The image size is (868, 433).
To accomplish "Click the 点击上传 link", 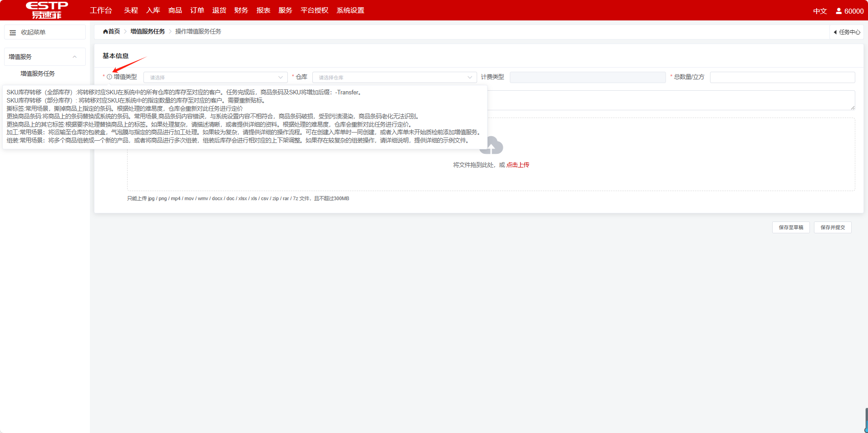I will coord(518,165).
